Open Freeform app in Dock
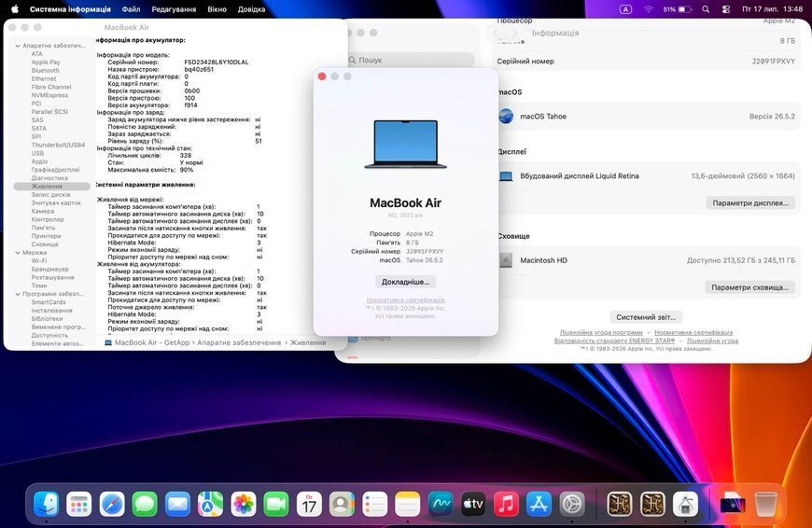Viewport: 812px width, 528px height. [441, 503]
